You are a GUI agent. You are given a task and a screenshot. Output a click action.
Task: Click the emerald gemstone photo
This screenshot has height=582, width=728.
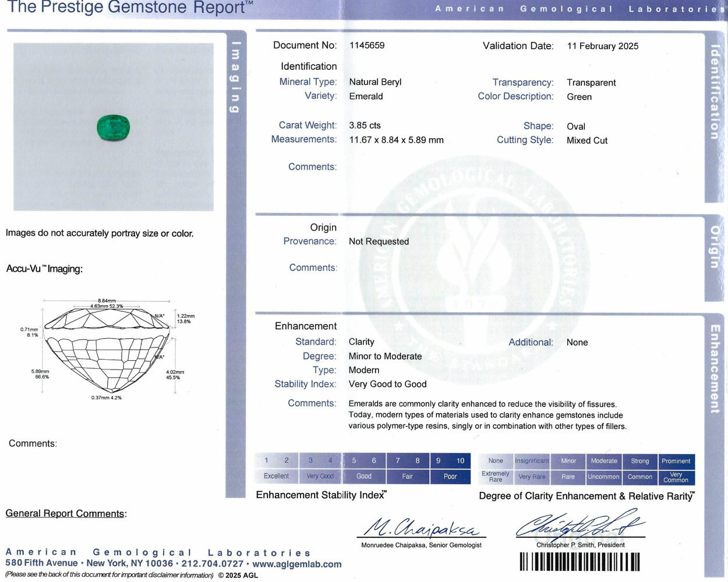point(114,127)
